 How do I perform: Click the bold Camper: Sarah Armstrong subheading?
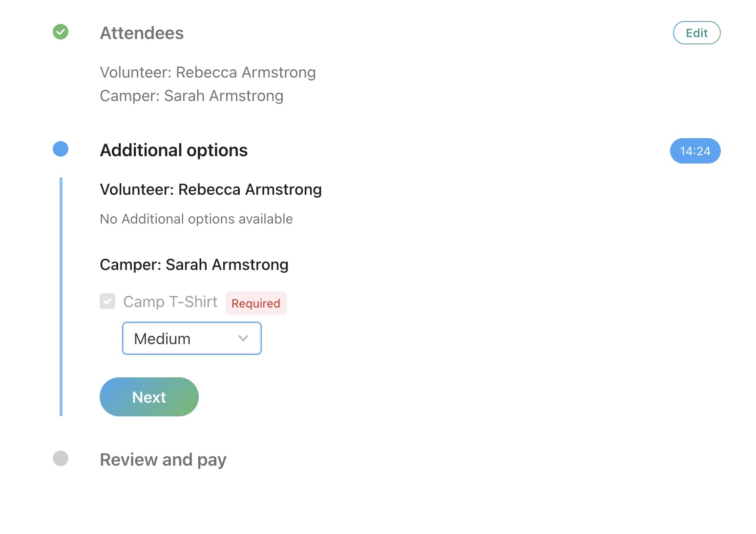pyautogui.click(x=194, y=265)
